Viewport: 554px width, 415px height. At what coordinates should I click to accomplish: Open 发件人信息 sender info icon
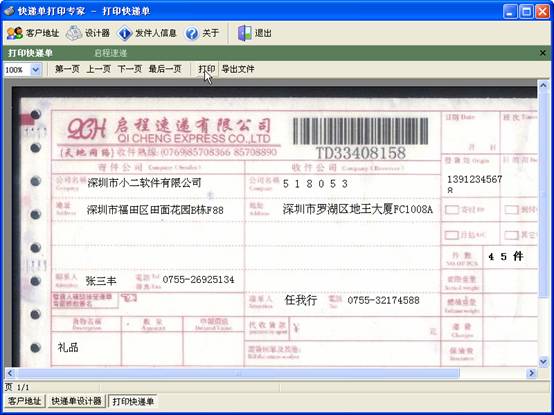(x=124, y=33)
